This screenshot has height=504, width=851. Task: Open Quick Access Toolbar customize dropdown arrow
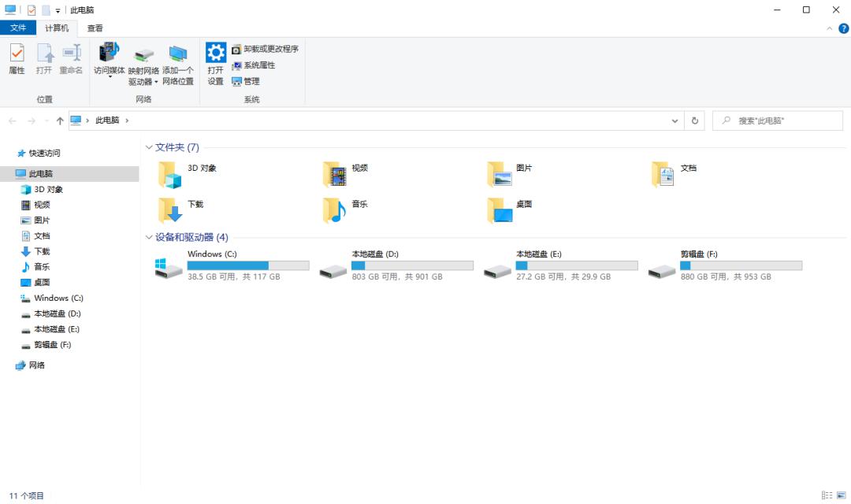point(58,10)
